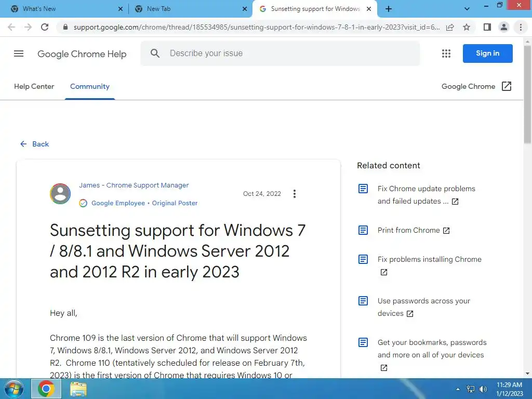The height and width of the screenshot is (399, 532).
Task: Share this page via share icon
Action: pyautogui.click(x=450, y=27)
